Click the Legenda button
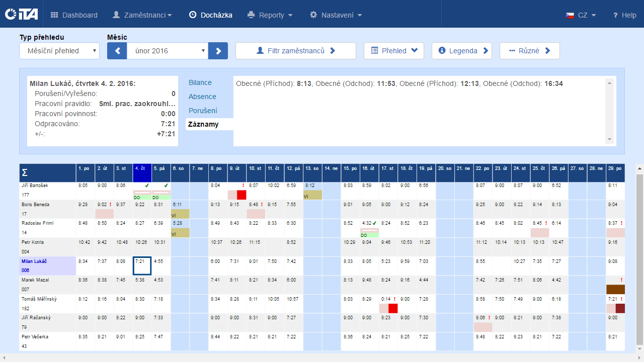Viewport: 644px width, 362px height. [461, 51]
